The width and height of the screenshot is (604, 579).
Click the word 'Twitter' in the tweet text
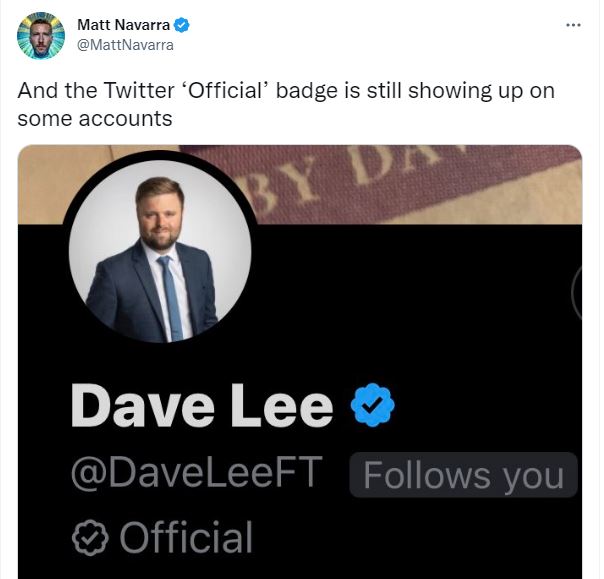click(129, 91)
